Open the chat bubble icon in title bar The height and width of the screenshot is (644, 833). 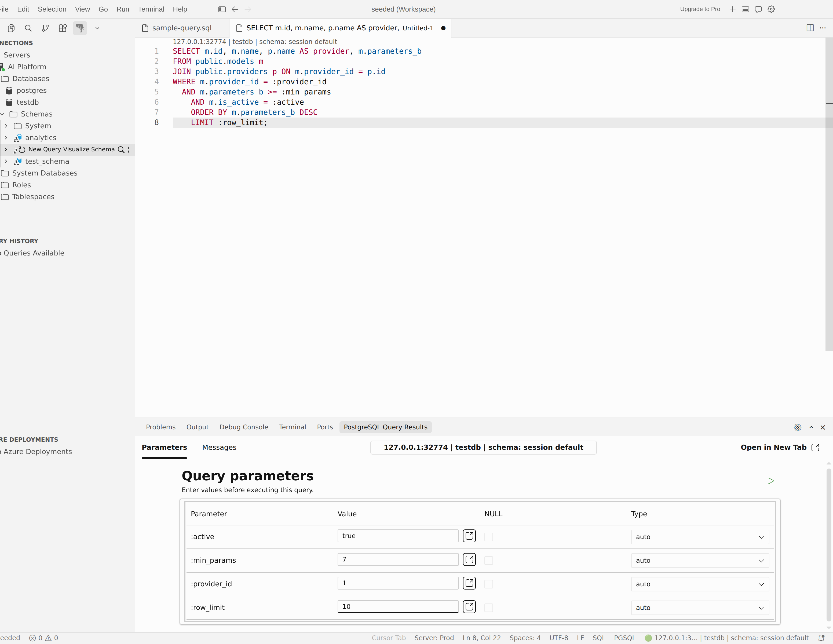pyautogui.click(x=758, y=9)
